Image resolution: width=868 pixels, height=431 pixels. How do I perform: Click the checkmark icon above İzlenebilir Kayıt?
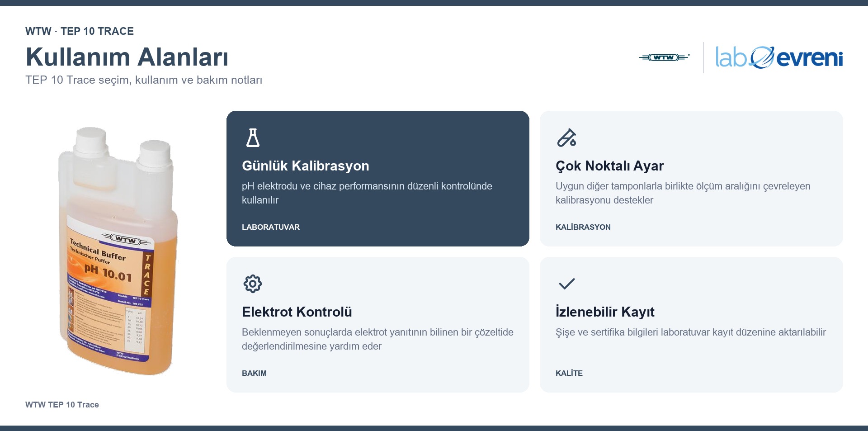[566, 284]
